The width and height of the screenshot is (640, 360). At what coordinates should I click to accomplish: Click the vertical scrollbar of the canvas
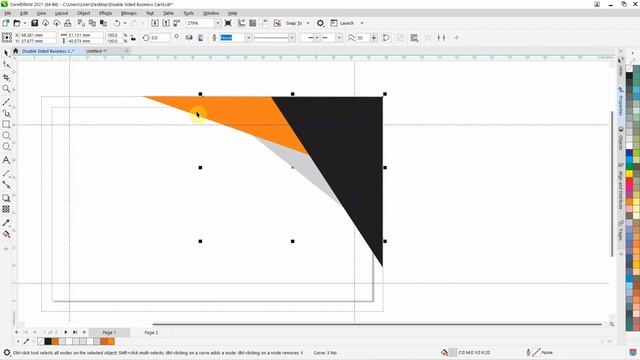pos(612,184)
